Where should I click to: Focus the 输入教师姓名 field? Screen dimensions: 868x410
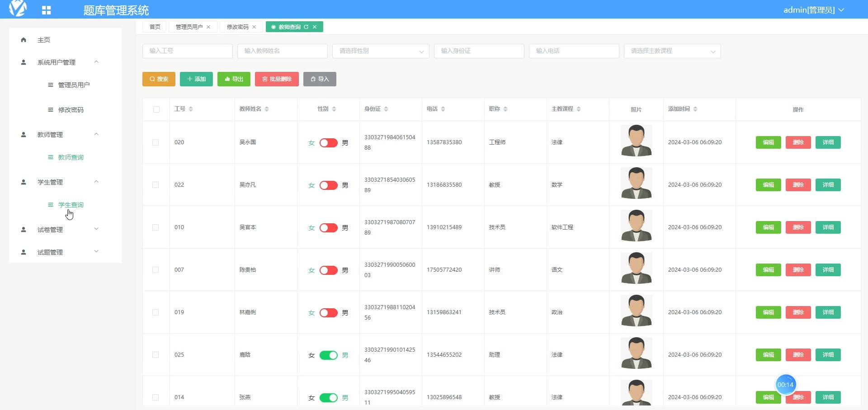pyautogui.click(x=283, y=51)
